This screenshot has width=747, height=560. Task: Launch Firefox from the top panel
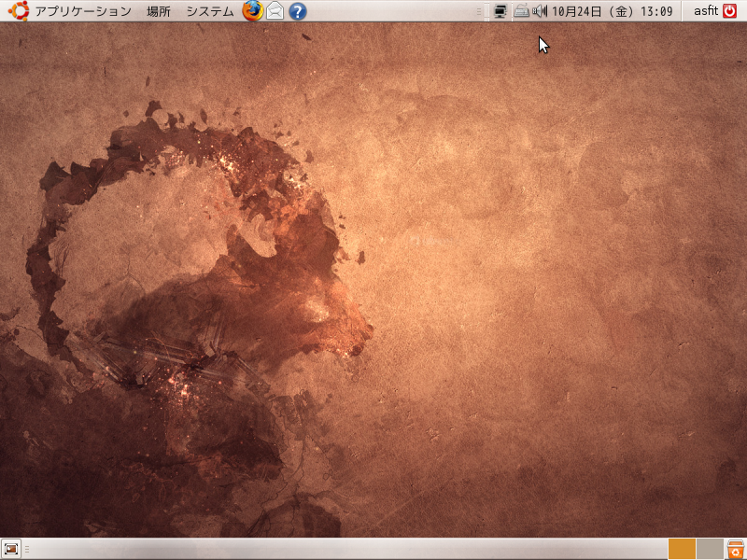click(x=252, y=11)
